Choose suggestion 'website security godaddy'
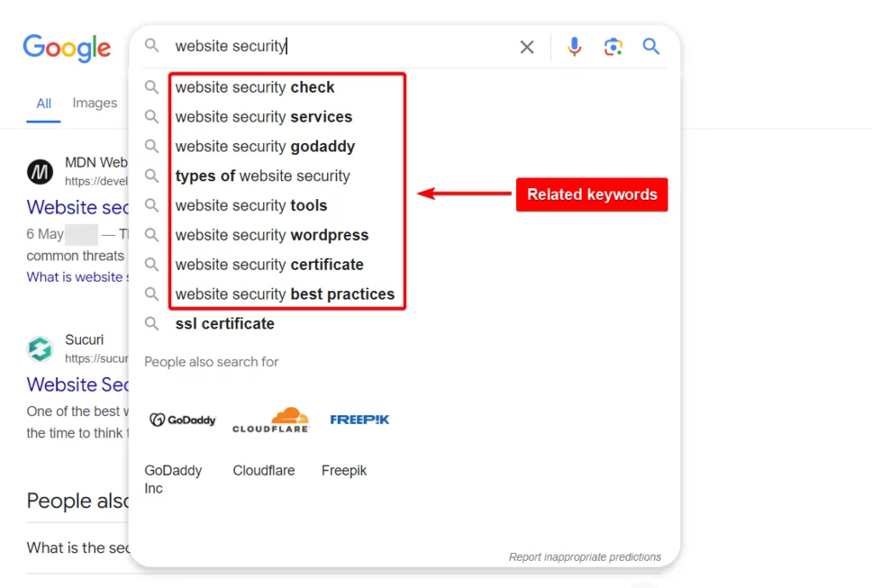The width and height of the screenshot is (872, 588). click(x=265, y=146)
